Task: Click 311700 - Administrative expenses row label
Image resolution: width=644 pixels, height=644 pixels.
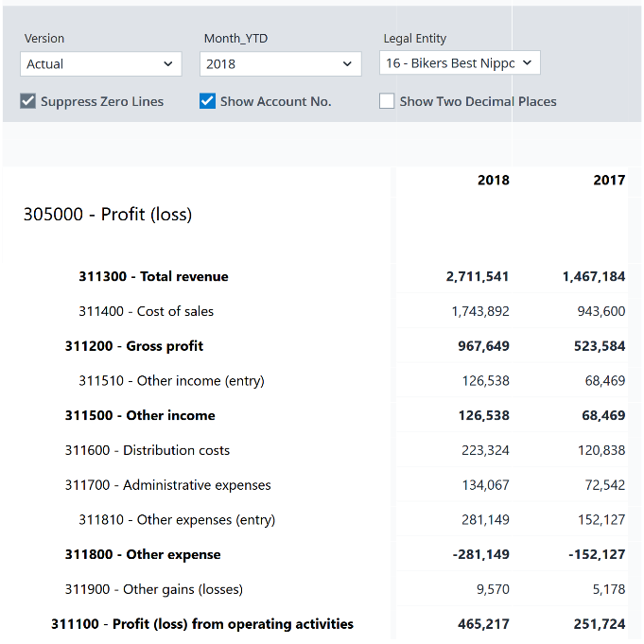Action: pos(168,485)
